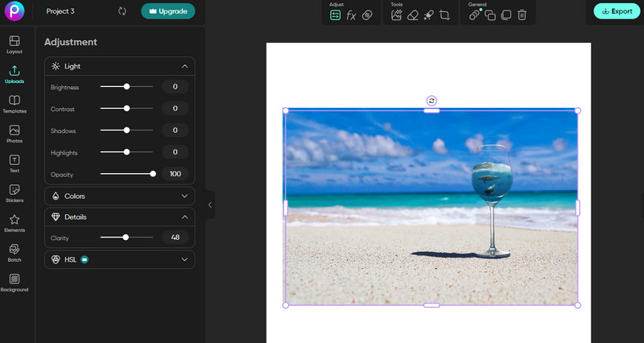The image size is (644, 343).
Task: Hide the Adjustment panel using side arrow
Action: tap(210, 205)
